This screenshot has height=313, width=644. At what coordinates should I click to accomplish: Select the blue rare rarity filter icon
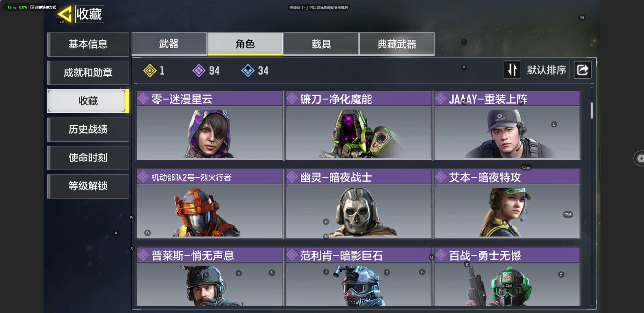coord(248,71)
